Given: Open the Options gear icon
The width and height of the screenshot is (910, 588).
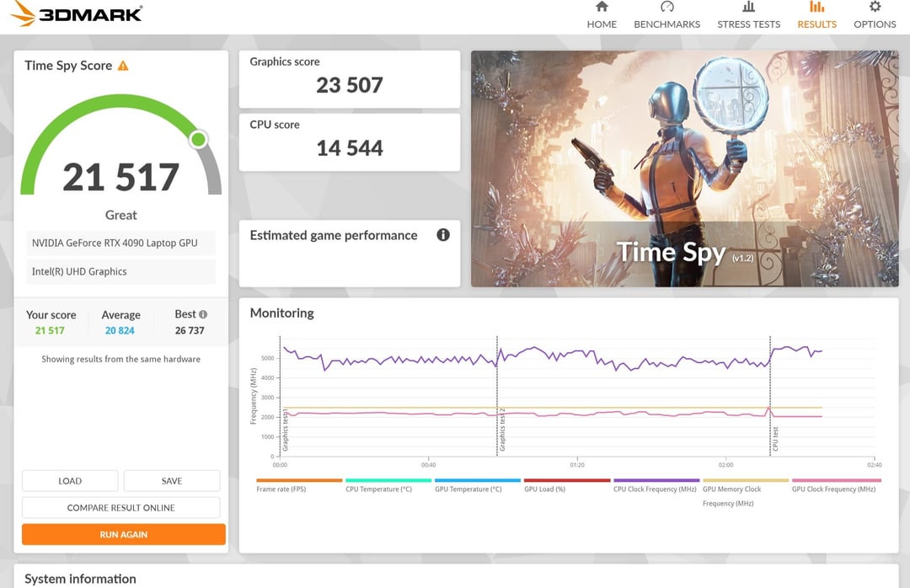Looking at the screenshot, I should [875, 7].
